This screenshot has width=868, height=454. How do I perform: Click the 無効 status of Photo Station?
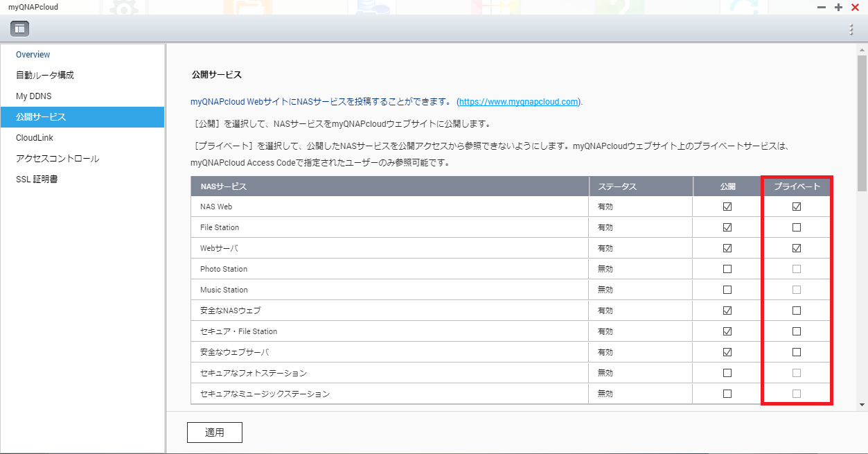tap(605, 269)
